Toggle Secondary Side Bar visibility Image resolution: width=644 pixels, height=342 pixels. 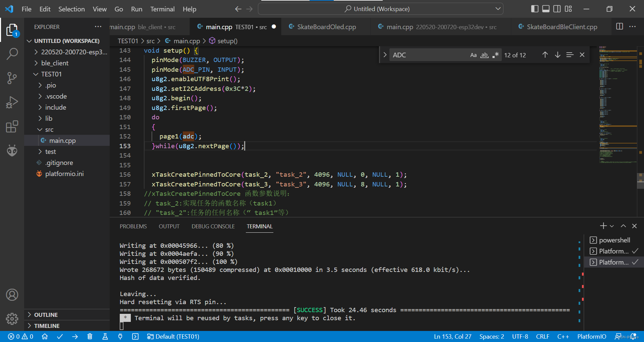557,9
